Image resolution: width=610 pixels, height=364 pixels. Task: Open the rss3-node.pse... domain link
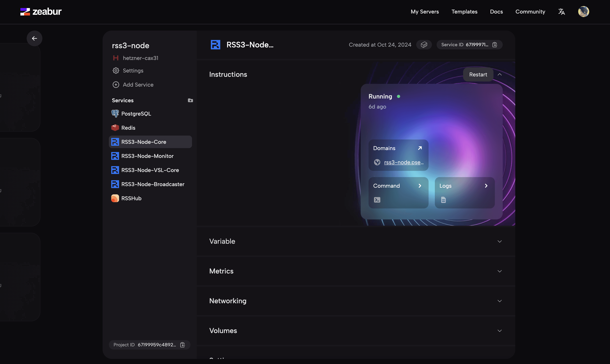coord(404,162)
